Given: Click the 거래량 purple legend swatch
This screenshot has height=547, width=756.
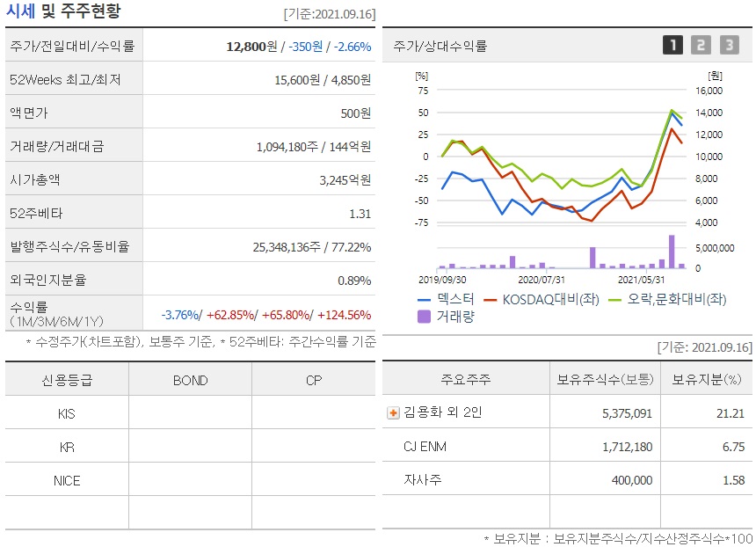Looking at the screenshot, I should [x=424, y=317].
